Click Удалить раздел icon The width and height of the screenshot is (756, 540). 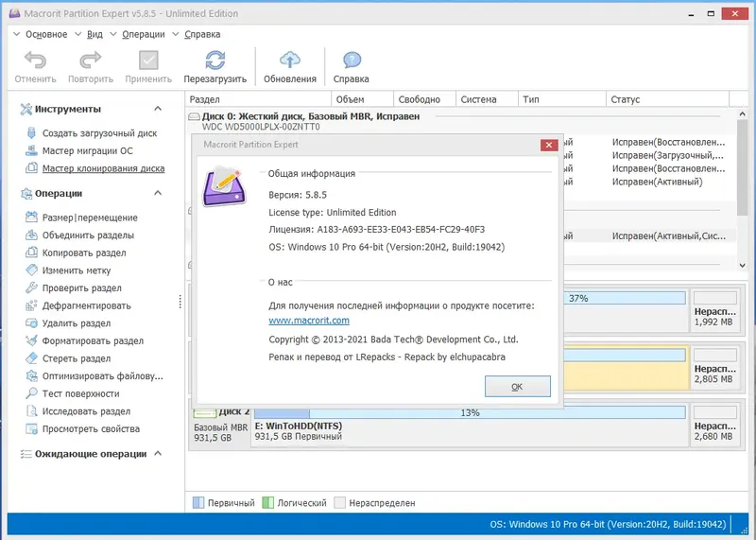(31, 322)
